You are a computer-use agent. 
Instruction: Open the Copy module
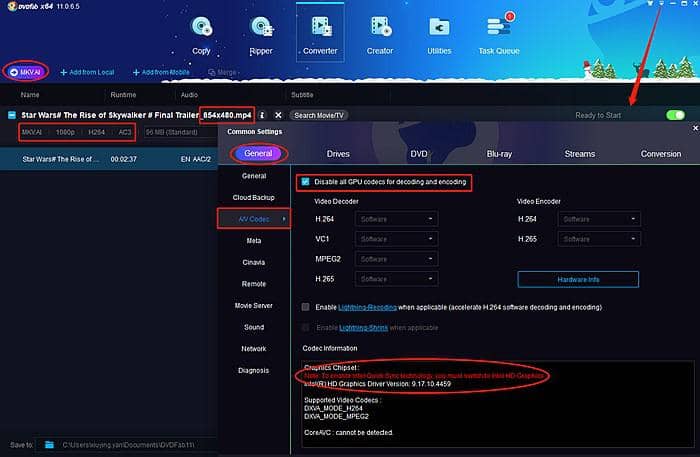tap(201, 34)
